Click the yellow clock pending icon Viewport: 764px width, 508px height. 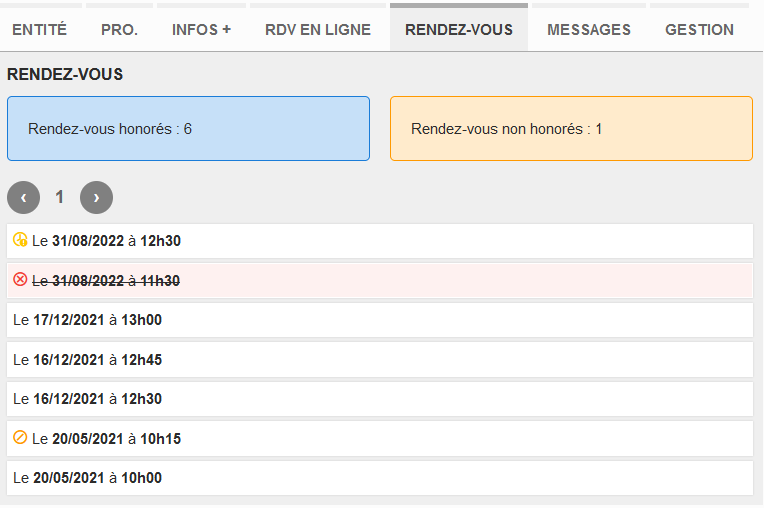(20, 240)
